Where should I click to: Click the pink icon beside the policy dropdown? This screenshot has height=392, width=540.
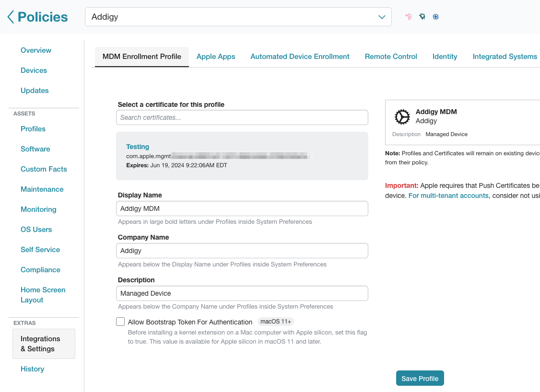pos(409,16)
